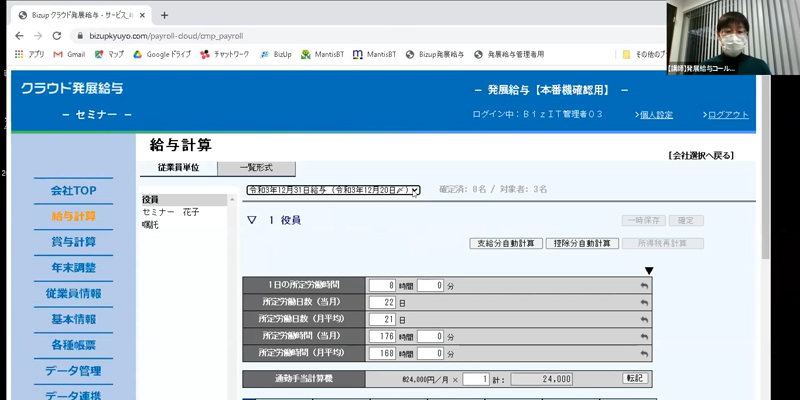
Task: Open 年末調整 in sidebar
Action: pyautogui.click(x=73, y=268)
